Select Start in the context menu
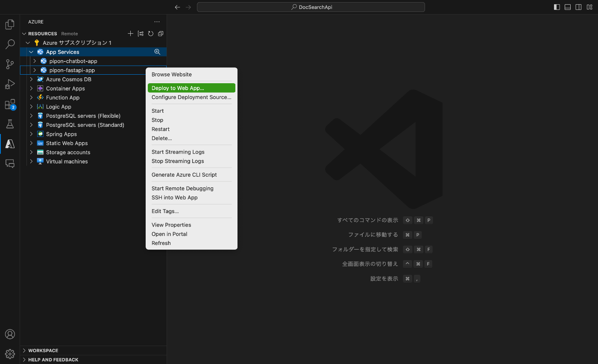Image resolution: width=598 pixels, height=364 pixels. (x=191, y=111)
